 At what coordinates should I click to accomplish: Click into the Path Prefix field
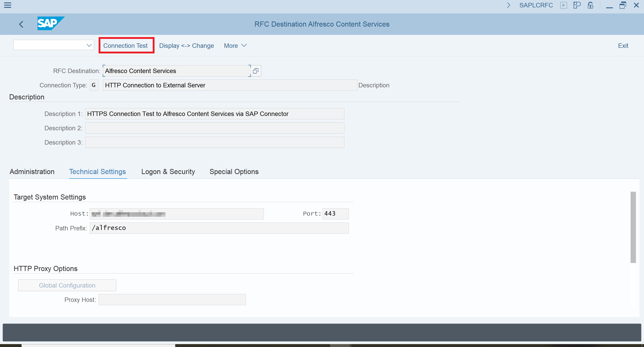tap(219, 228)
